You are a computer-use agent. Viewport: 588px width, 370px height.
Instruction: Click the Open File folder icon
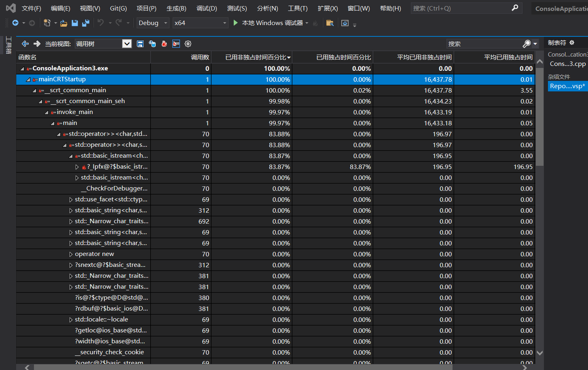[63, 23]
